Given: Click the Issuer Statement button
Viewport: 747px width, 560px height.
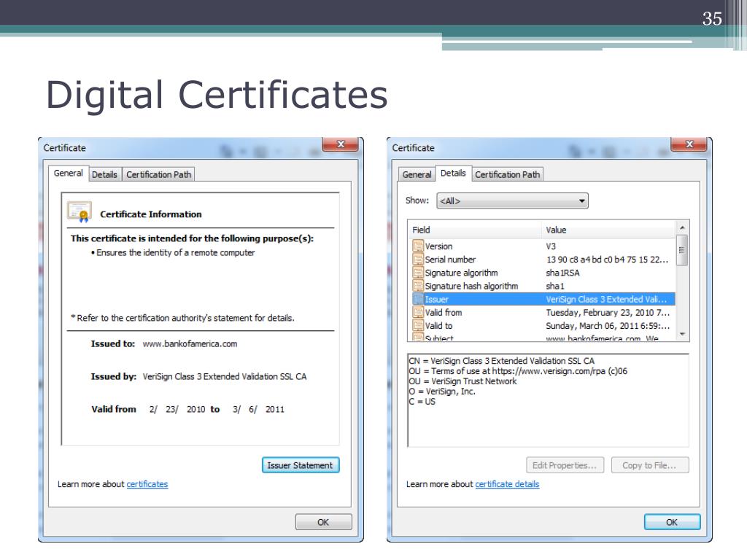Looking at the screenshot, I should 301,465.
